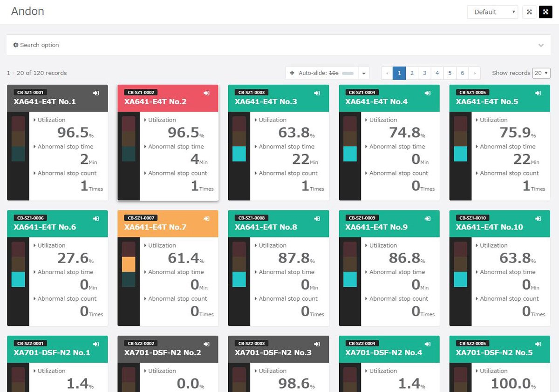Click the cyan stack light on XA641-E4T No.6
Image resolution: width=559 pixels, height=392 pixels.
(x=18, y=279)
